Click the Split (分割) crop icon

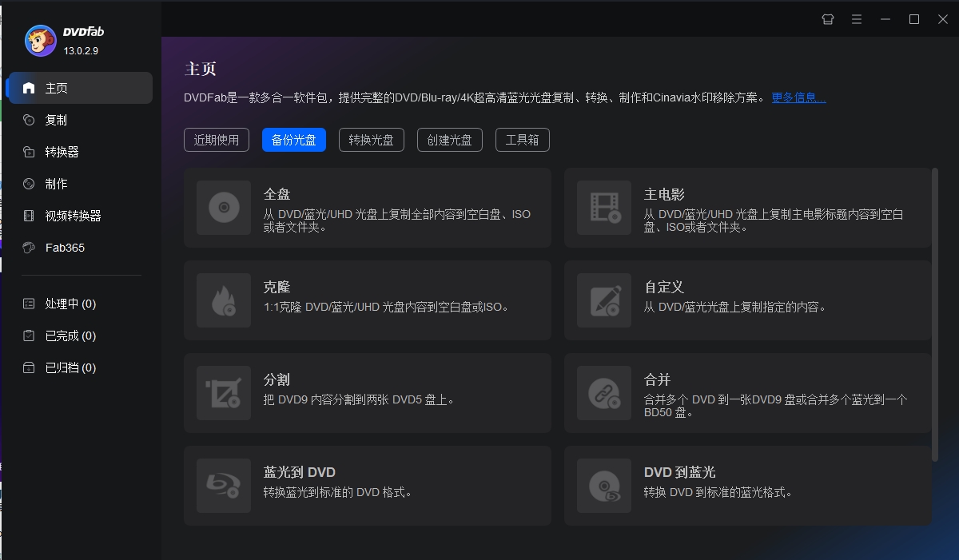tap(224, 393)
